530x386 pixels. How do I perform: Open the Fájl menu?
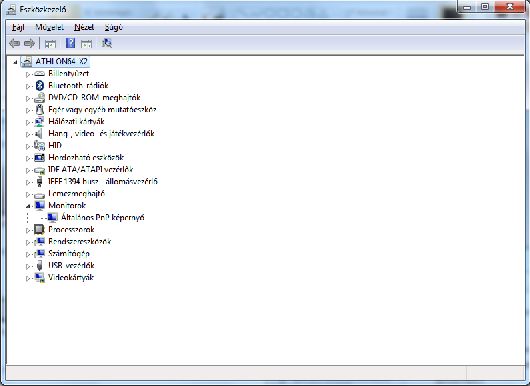tap(18, 27)
